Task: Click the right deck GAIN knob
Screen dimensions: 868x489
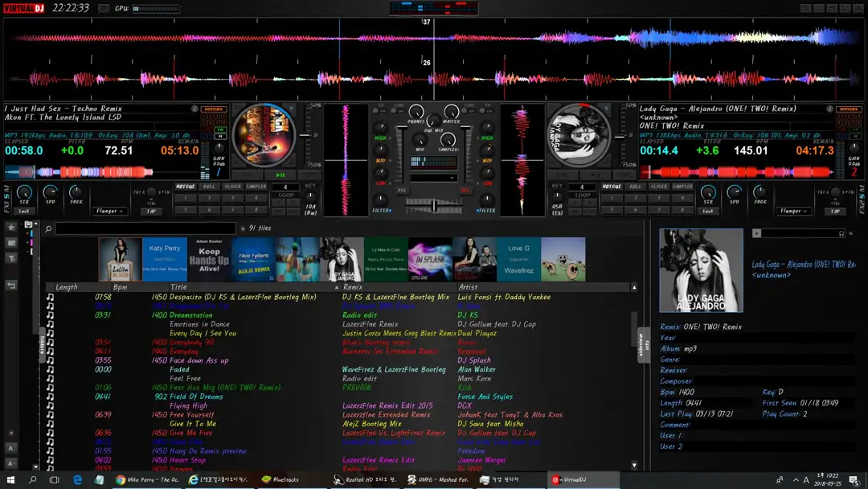Action: pyautogui.click(x=854, y=148)
